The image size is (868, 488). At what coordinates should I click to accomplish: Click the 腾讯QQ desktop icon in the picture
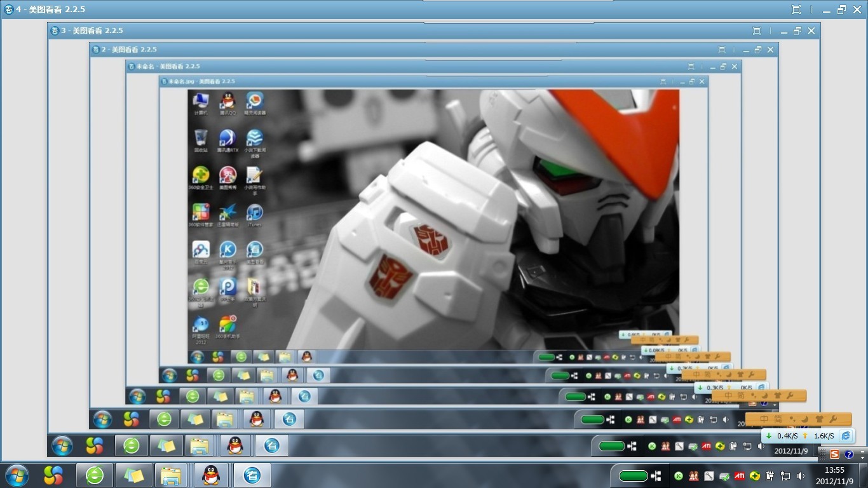(227, 104)
